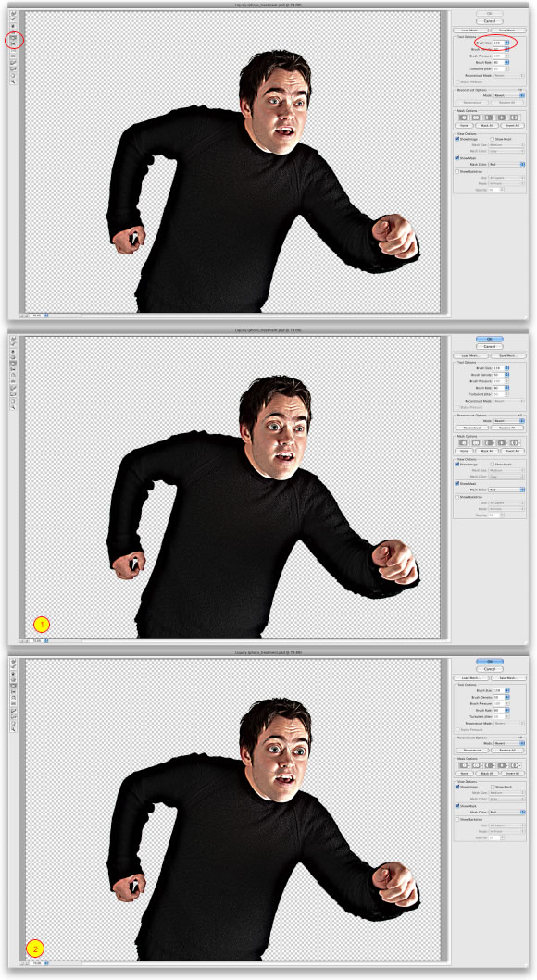Open Mask Color dropdown in top Liquify window
The image size is (537, 980).
[506, 165]
